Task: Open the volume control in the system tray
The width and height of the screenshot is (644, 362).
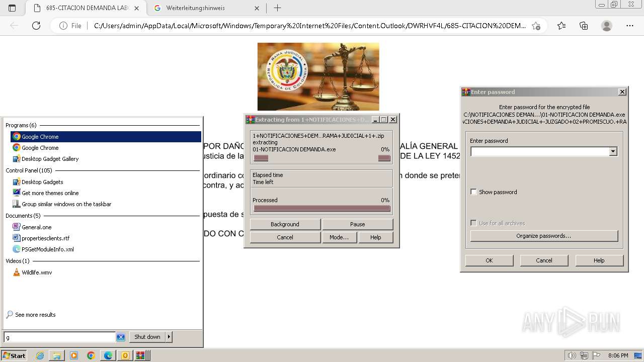Action: (572, 355)
